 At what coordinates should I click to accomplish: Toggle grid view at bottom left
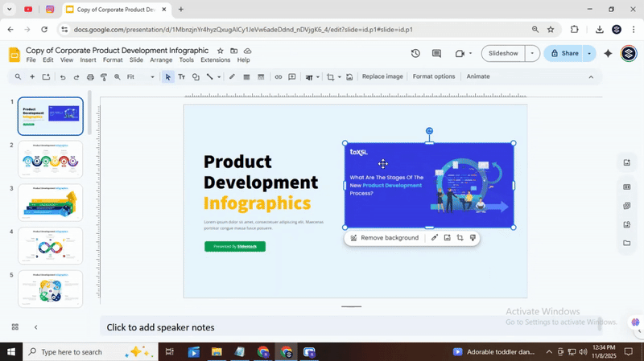click(x=14, y=327)
